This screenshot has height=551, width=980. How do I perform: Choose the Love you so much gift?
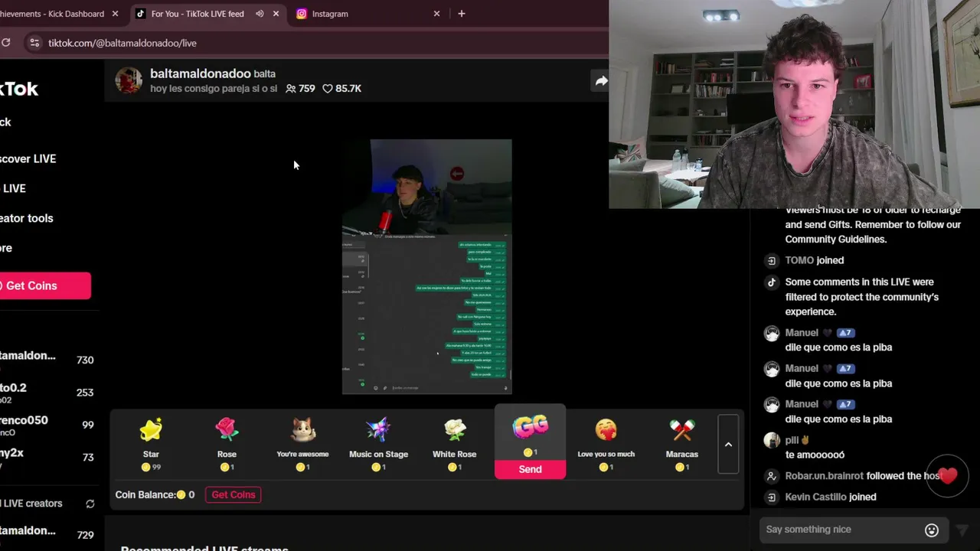tap(606, 444)
